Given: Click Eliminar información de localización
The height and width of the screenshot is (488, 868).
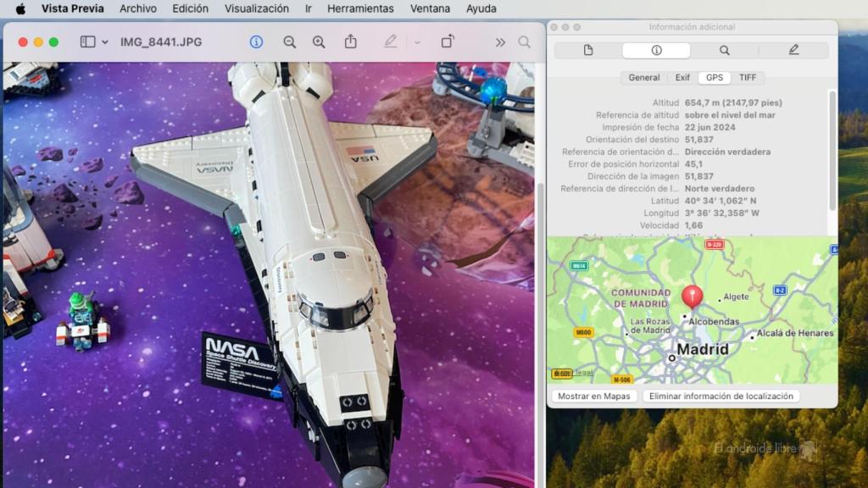Looking at the screenshot, I should pyautogui.click(x=720, y=396).
